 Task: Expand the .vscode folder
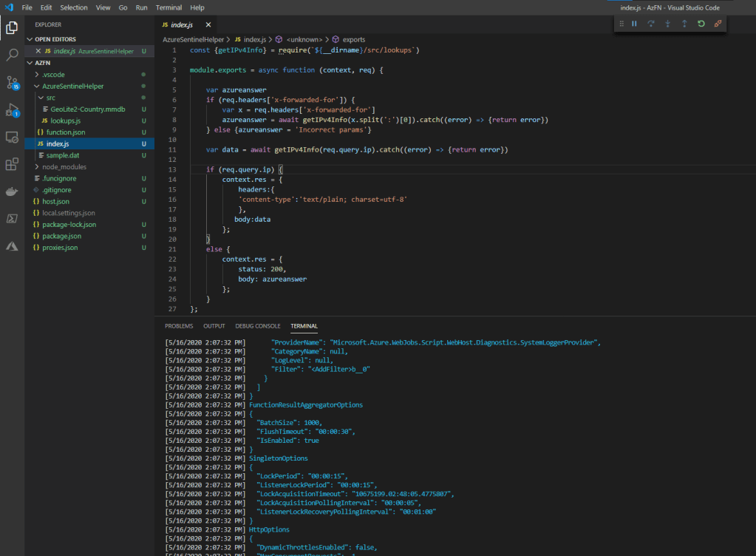pyautogui.click(x=53, y=75)
